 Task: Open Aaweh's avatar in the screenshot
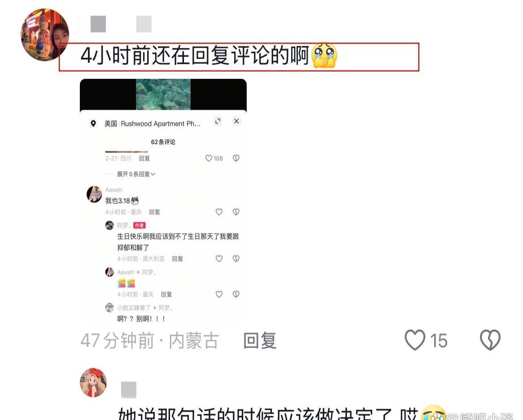tap(94, 195)
